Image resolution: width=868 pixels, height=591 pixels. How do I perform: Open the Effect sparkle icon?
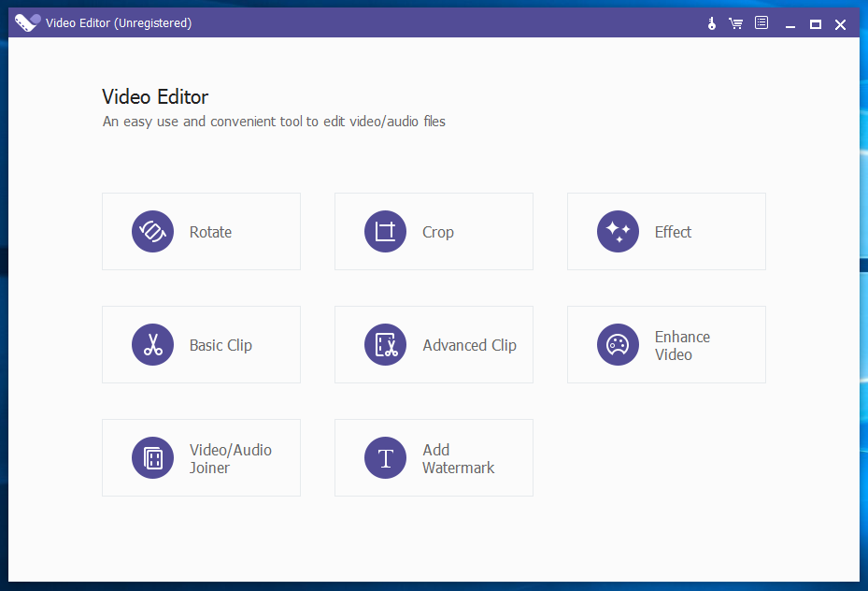618,231
